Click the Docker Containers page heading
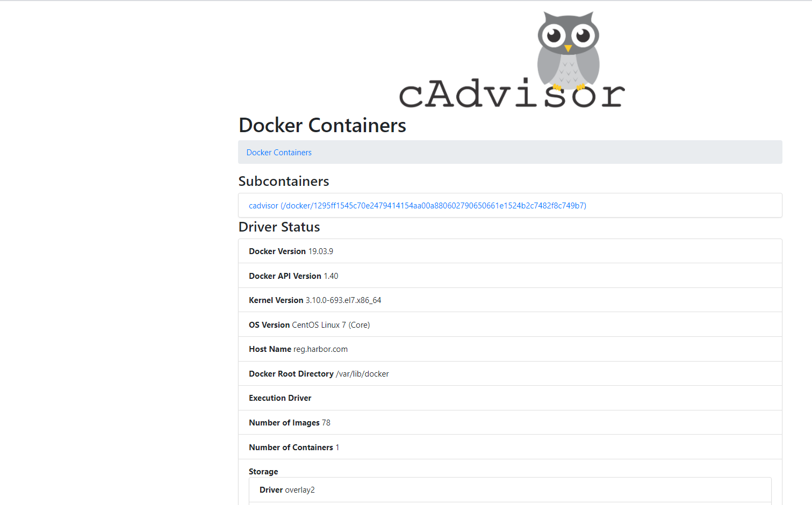Screen dimensions: 812x505 click(x=322, y=125)
